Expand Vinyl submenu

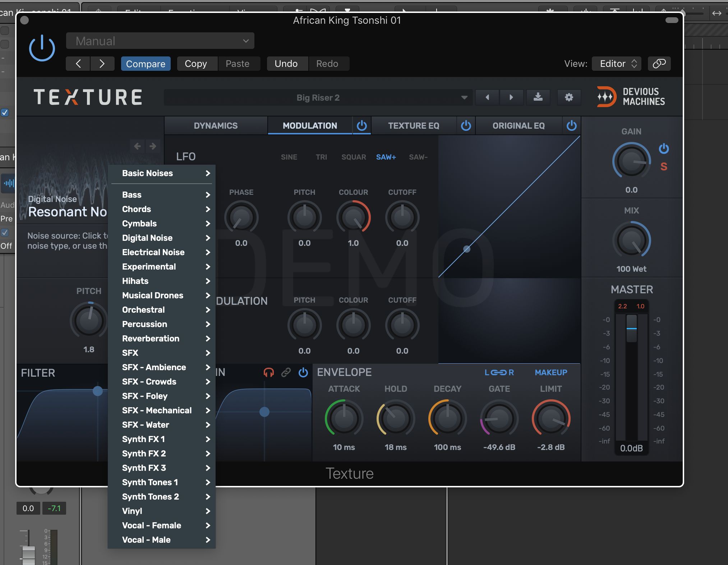(162, 511)
